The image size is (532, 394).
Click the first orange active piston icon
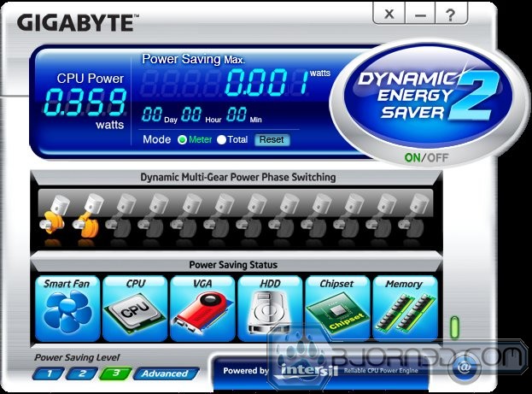pos(54,215)
